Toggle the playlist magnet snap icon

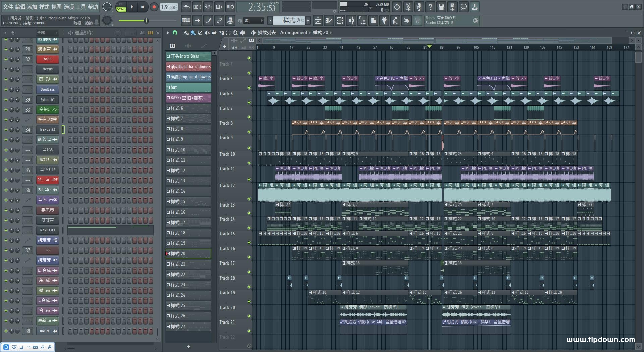[x=175, y=33]
